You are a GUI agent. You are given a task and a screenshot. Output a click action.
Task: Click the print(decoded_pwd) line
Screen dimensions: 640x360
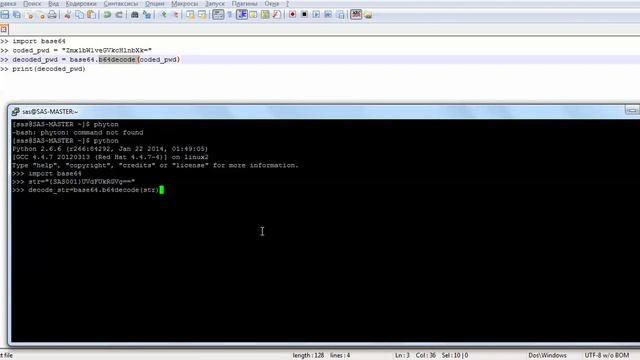pos(49,69)
